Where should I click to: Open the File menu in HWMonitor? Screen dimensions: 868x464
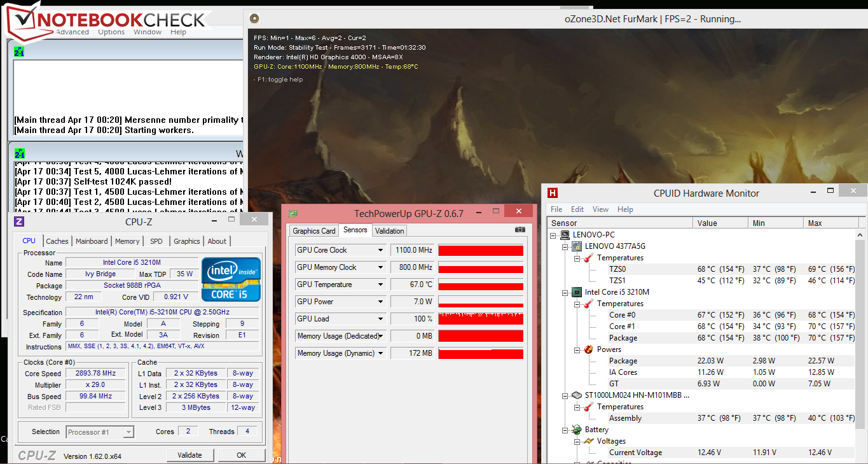point(556,209)
